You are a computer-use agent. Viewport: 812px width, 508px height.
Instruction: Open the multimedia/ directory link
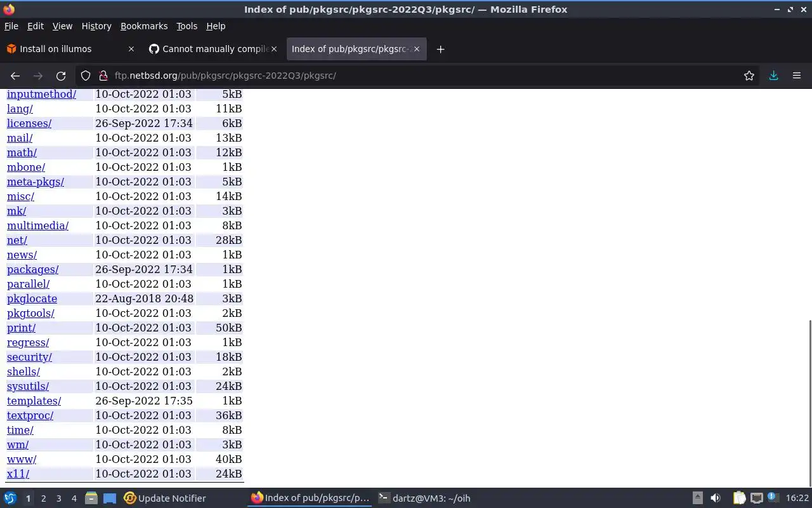click(37, 225)
